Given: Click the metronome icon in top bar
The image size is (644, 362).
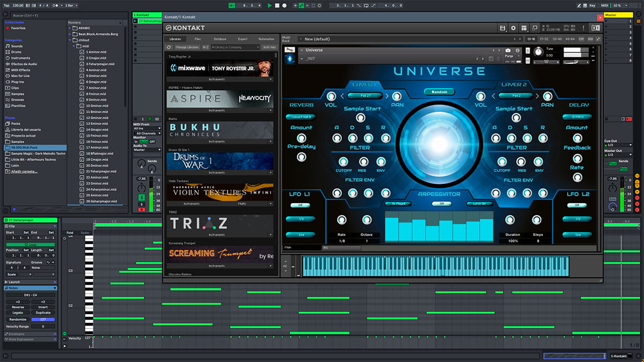Looking at the screenshot, I should click(x=55, y=5).
